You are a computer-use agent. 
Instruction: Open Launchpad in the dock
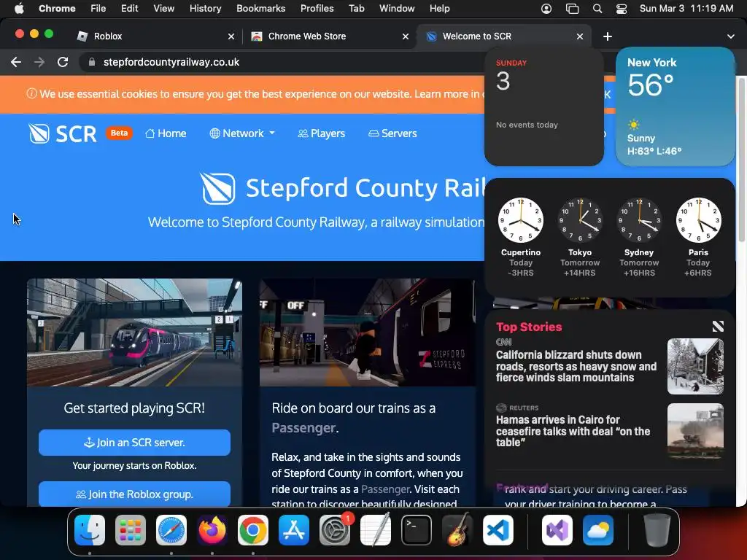pyautogui.click(x=131, y=530)
